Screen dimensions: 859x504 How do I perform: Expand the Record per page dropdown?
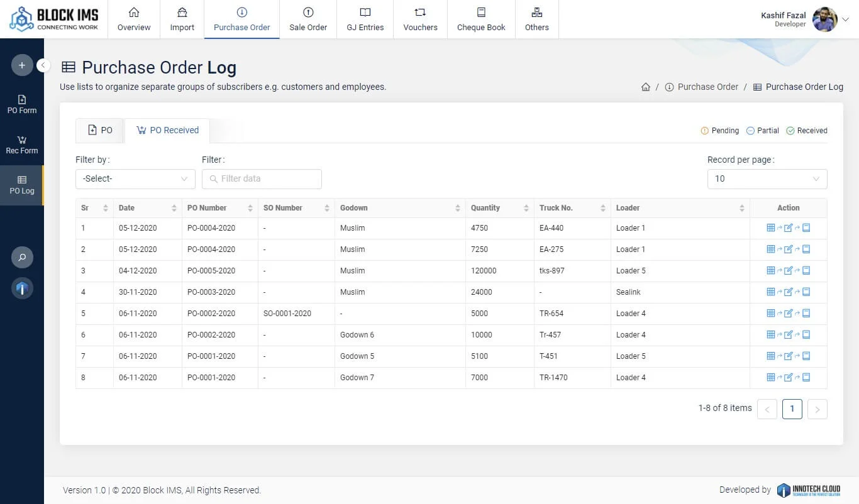767,178
